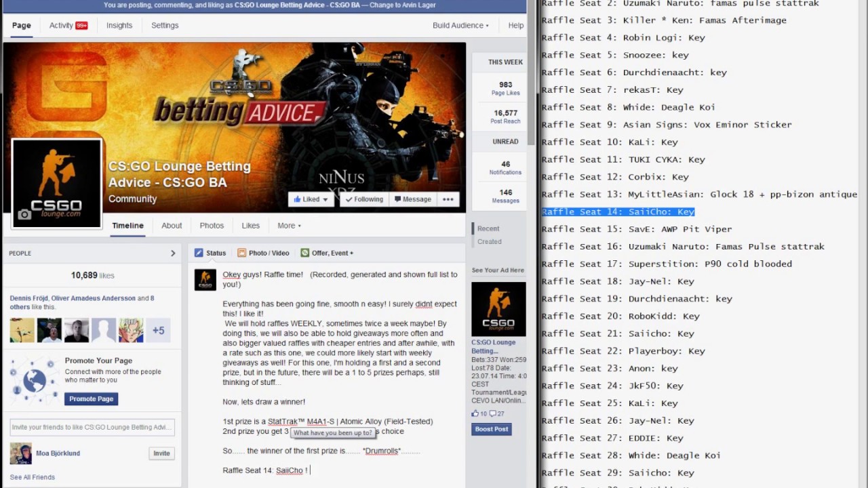Click the Raffle Seat 9: Asian Signs line
The image size is (868, 488).
(667, 125)
